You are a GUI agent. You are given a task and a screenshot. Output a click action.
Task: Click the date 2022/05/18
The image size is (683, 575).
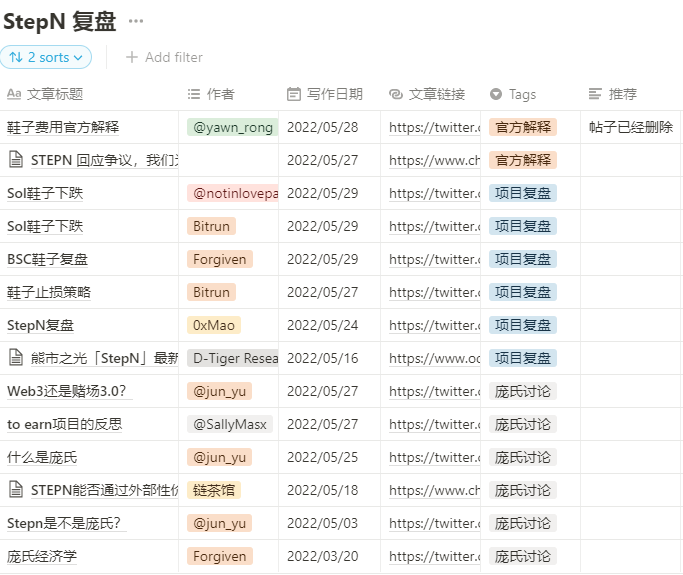322,490
